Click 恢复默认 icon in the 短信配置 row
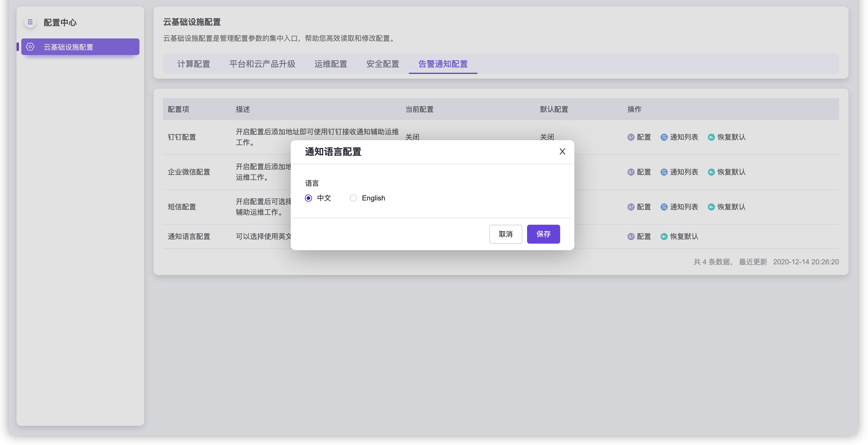Viewport: 868px width, 445px height. (x=711, y=207)
